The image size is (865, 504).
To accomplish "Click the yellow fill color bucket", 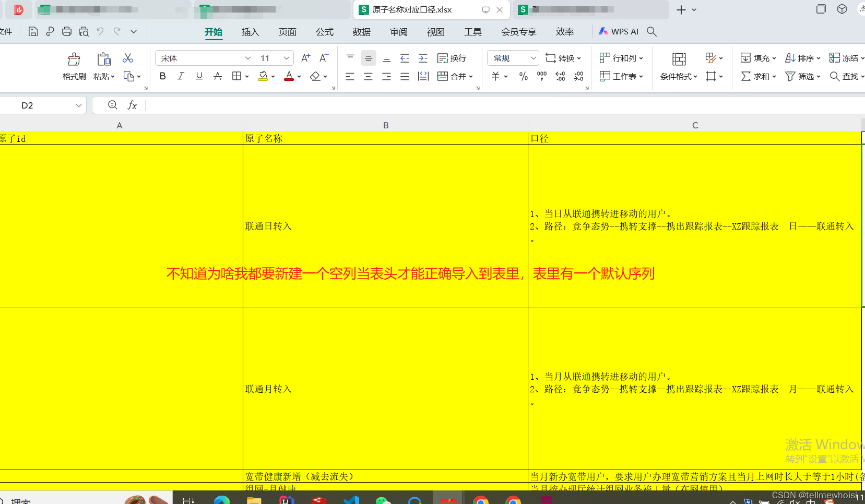I will (263, 76).
